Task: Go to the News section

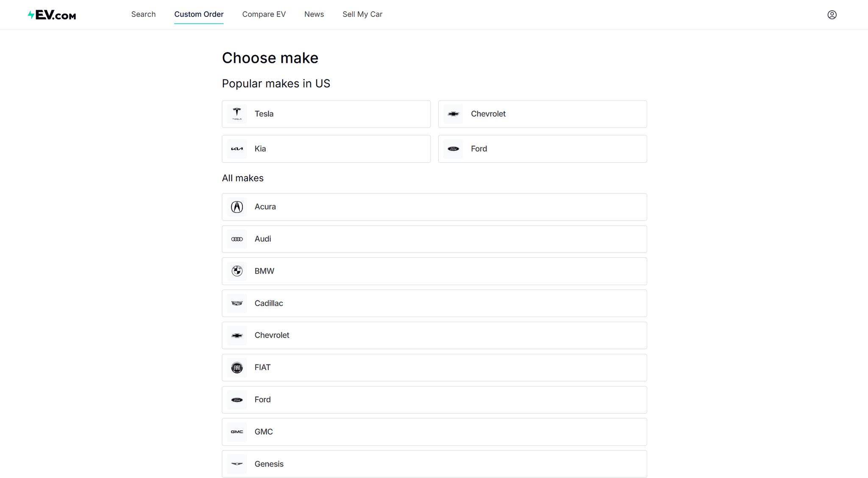Action: point(314,14)
